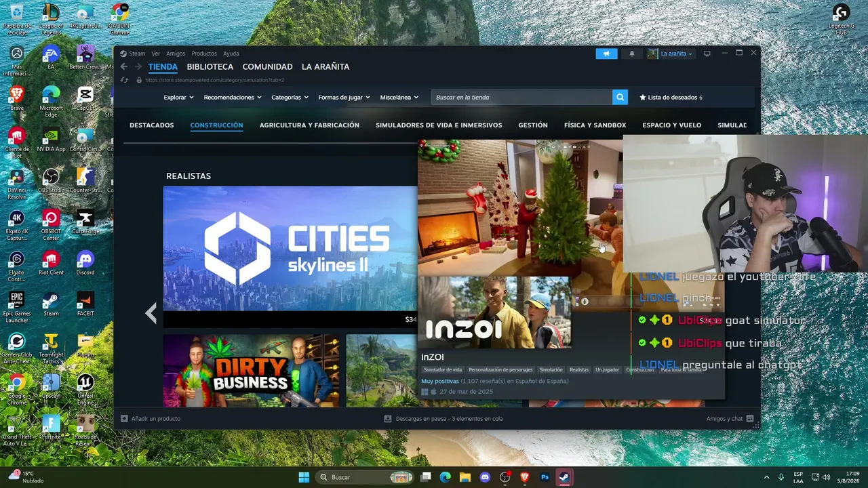Click the Personalización de personajes tag
This screenshot has width=868, height=488.
click(x=500, y=370)
